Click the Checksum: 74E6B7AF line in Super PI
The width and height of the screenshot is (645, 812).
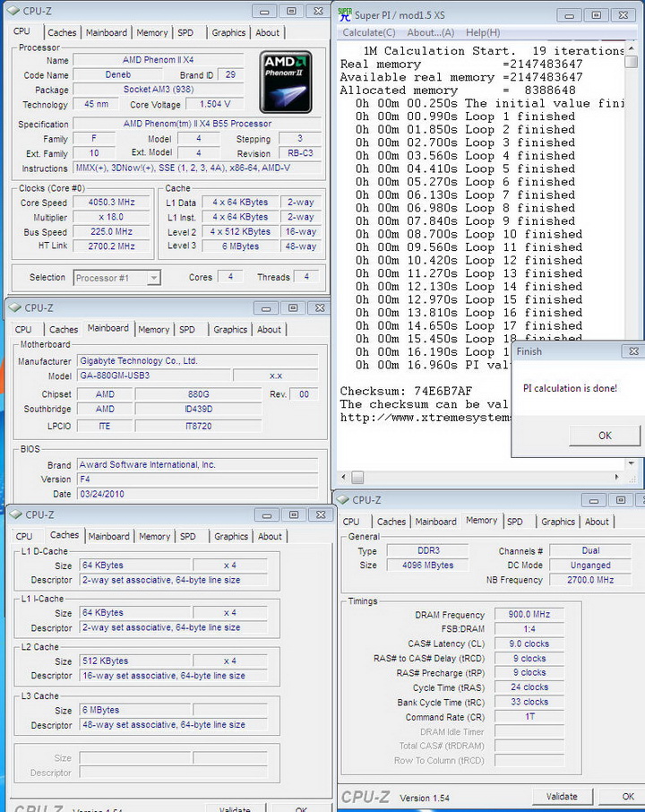click(x=406, y=391)
